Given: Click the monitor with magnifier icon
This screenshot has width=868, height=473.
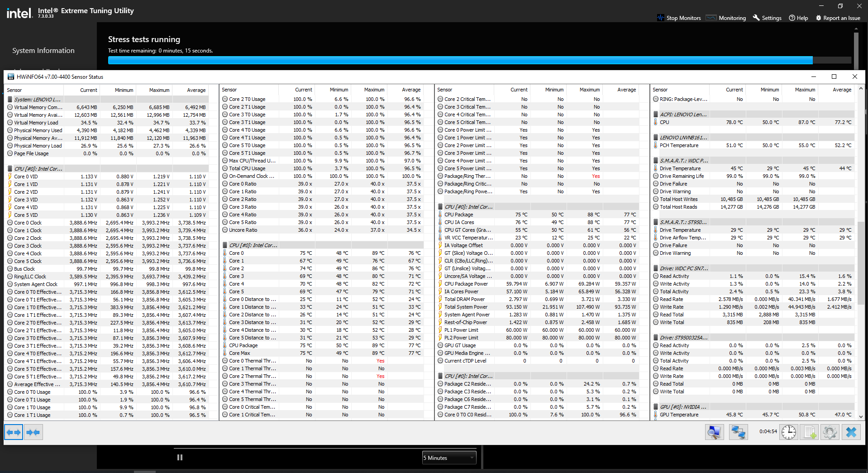Looking at the screenshot, I should click(x=714, y=432).
